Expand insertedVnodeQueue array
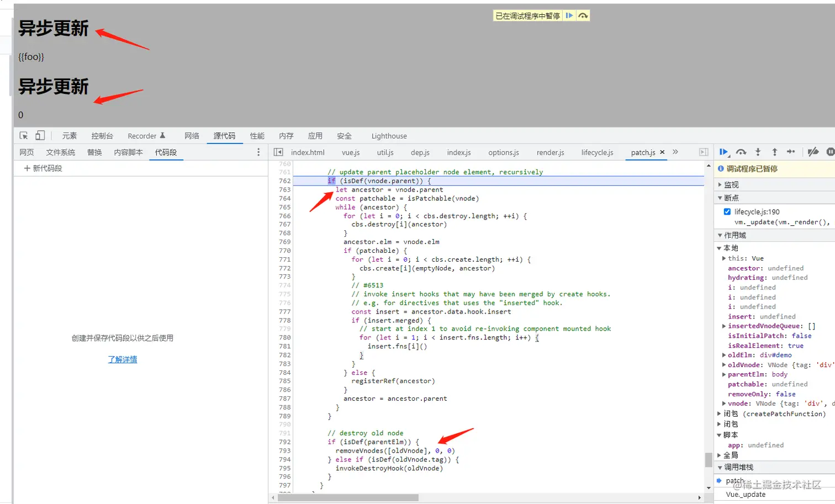Screen dimensions: 835x504 (x=724, y=326)
